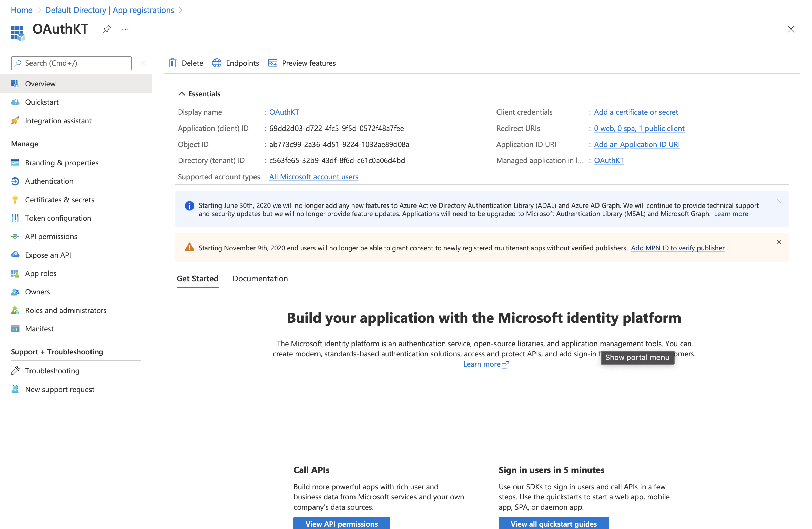Open Expose an API cloud icon
This screenshot has width=812, height=529.
point(15,255)
